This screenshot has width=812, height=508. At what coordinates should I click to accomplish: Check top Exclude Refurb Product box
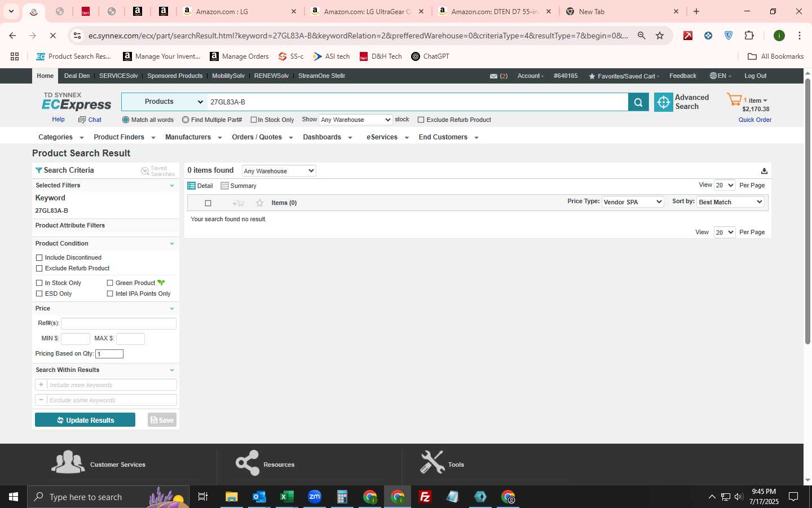click(x=421, y=120)
